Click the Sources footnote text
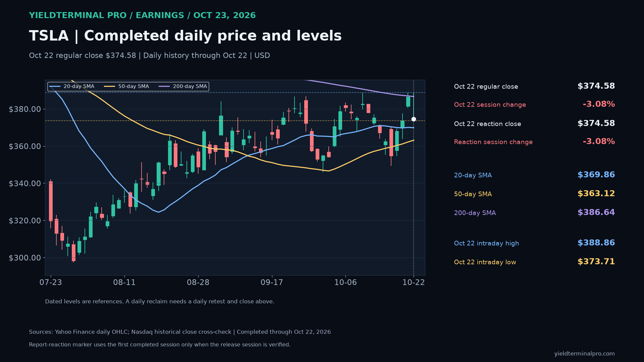The image size is (644, 362). 180,332
